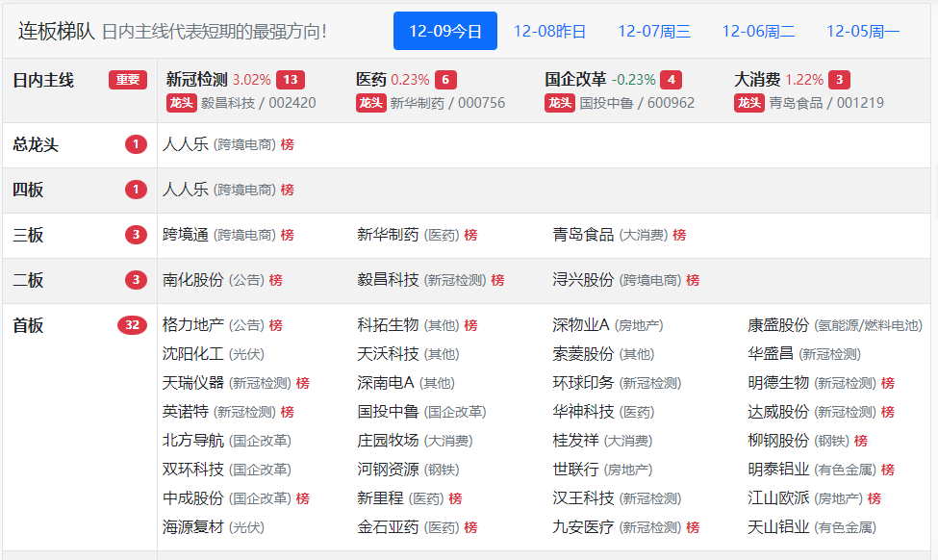The height and width of the screenshot is (560, 938).
Task: Click the 榜 badge after 天瑞仪器 (新冠检测)
Action: [303, 383]
